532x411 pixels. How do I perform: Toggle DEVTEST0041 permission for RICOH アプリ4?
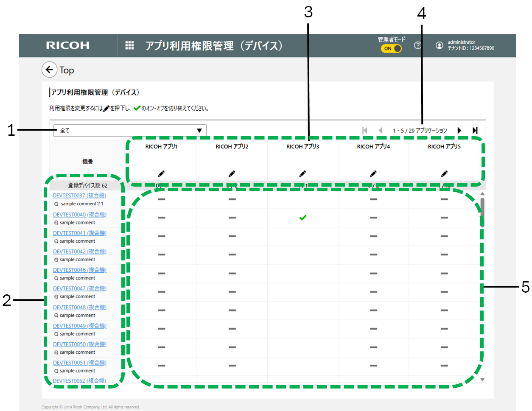(373, 236)
